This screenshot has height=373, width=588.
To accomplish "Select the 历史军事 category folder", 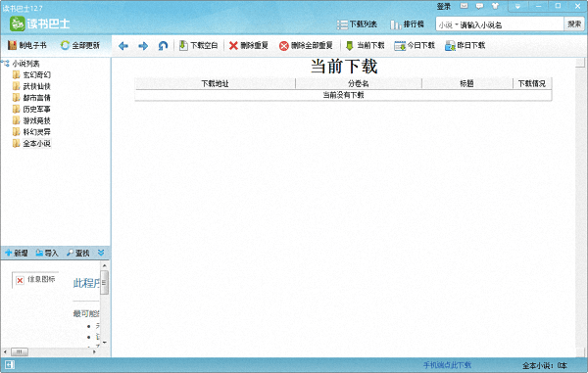I will (32, 109).
